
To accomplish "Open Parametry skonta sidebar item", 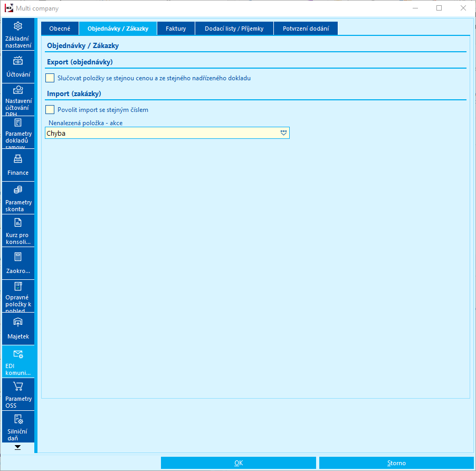I will tap(18, 198).
